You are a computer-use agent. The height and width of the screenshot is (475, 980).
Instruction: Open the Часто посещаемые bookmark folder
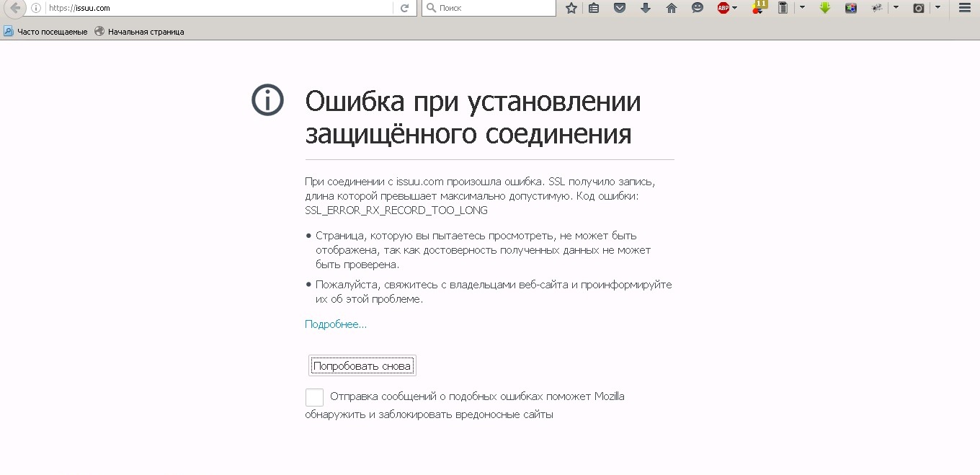[x=45, y=32]
